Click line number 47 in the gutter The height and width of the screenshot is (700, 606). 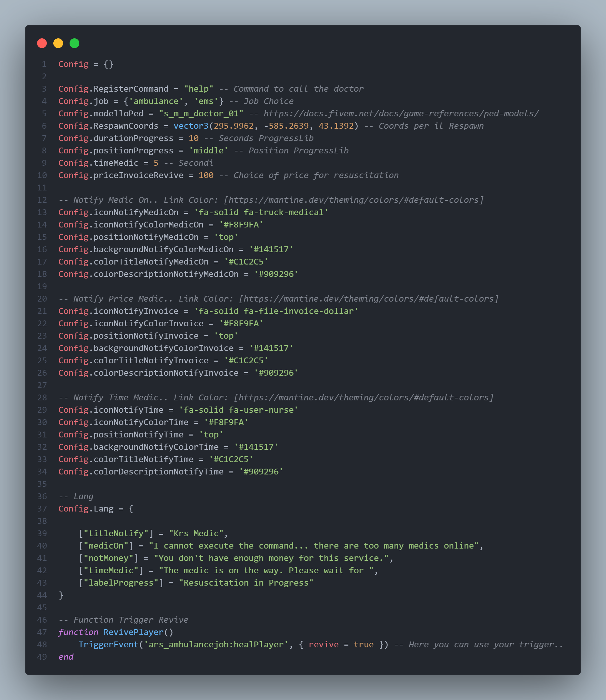pyautogui.click(x=42, y=632)
